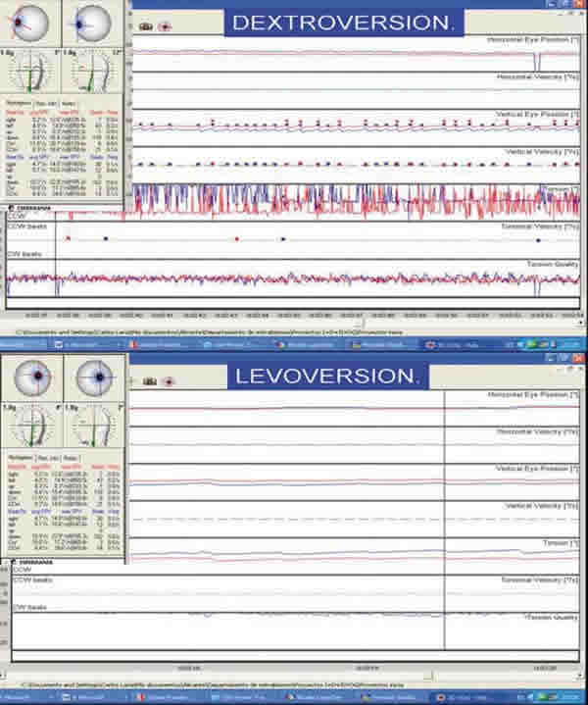The height and width of the screenshot is (705, 588).
Task: Collapse the upper torsion panel header
Action: (12, 209)
